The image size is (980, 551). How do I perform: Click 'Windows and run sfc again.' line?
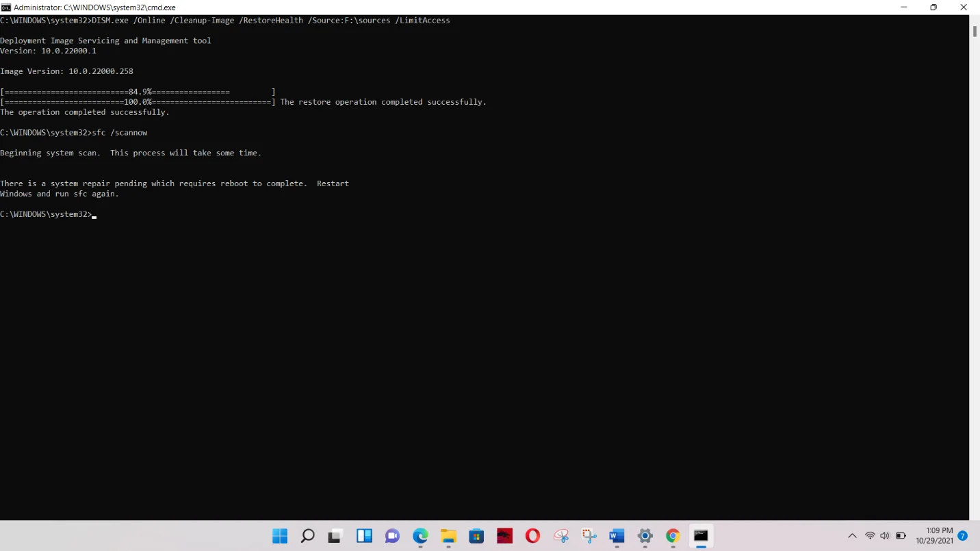60,194
